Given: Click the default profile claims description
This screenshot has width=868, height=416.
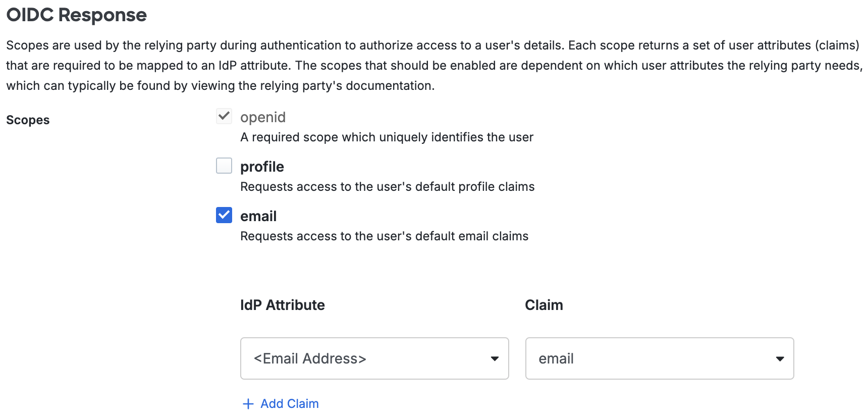Looking at the screenshot, I should 387,187.
